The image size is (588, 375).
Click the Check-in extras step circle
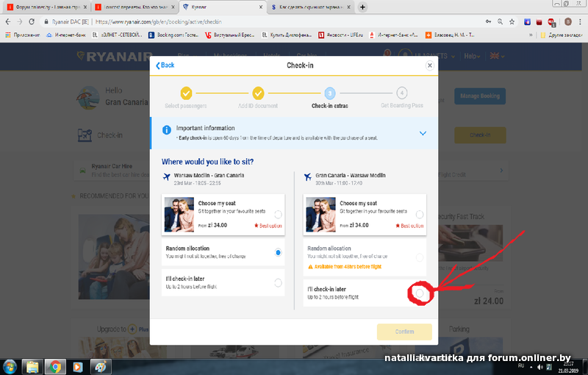pos(330,93)
